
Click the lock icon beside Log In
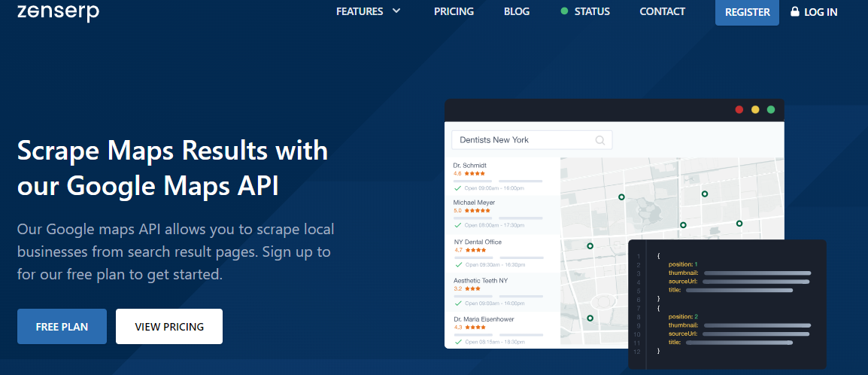[x=795, y=11]
